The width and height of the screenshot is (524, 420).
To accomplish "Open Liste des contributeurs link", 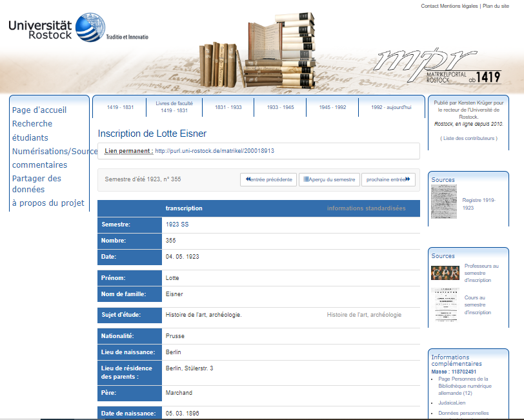I will tap(469, 138).
